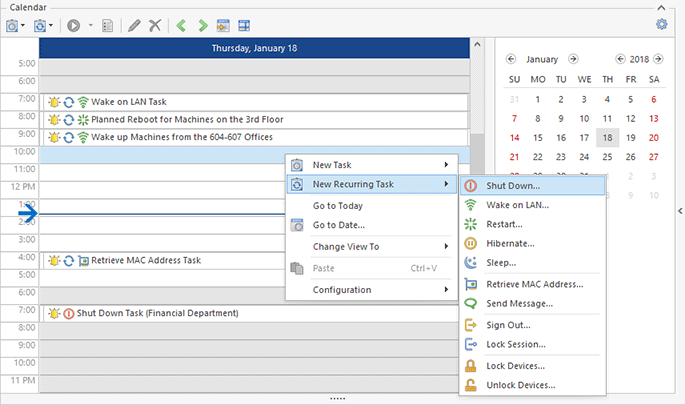Click the green previous day arrow
The width and height of the screenshot is (685, 405).
182,25
